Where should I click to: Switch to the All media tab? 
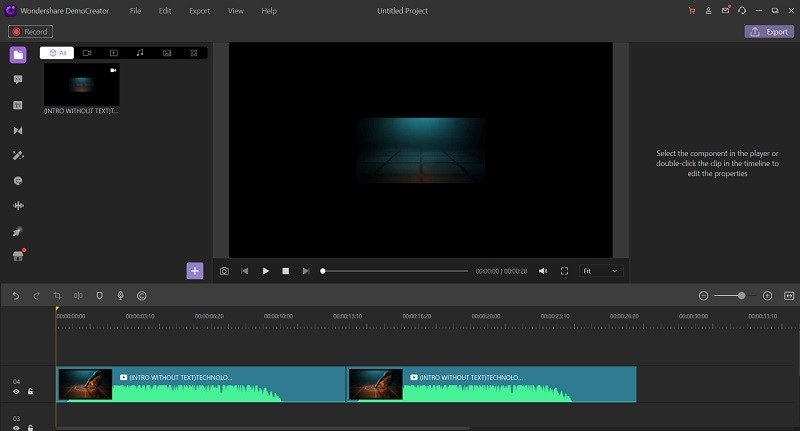[x=57, y=52]
